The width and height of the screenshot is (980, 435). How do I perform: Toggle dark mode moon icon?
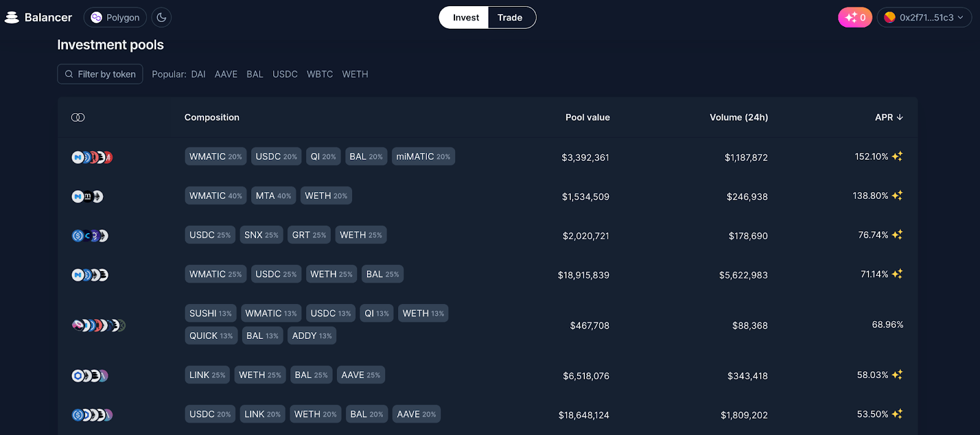pyautogui.click(x=161, y=18)
